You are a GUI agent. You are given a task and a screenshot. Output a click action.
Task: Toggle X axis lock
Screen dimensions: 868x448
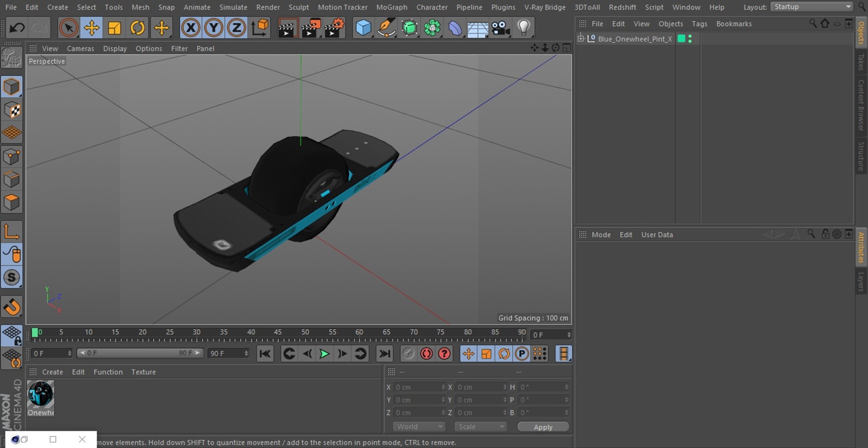coord(191,28)
